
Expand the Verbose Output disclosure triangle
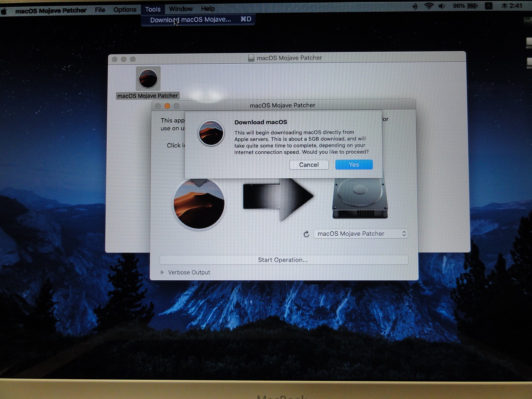tap(162, 272)
